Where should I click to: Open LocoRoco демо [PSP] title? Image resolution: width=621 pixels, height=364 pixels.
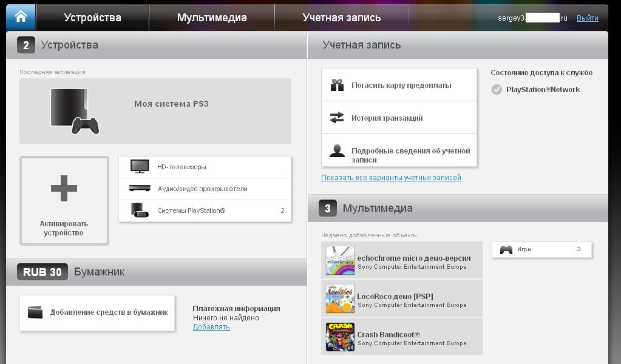pos(395,296)
